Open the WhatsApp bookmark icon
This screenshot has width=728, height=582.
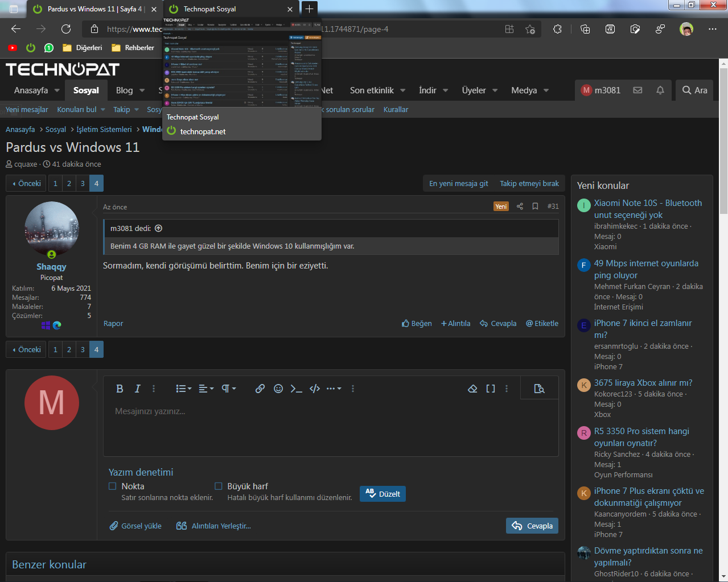(49, 48)
